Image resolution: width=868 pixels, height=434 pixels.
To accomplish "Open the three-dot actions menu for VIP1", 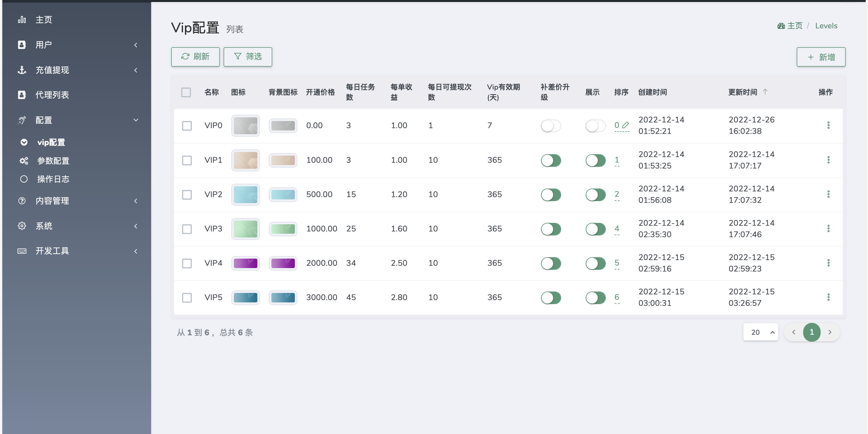I will pyautogui.click(x=828, y=160).
